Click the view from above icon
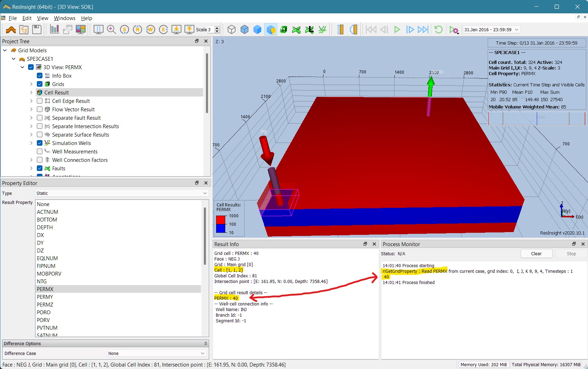 click(176, 30)
